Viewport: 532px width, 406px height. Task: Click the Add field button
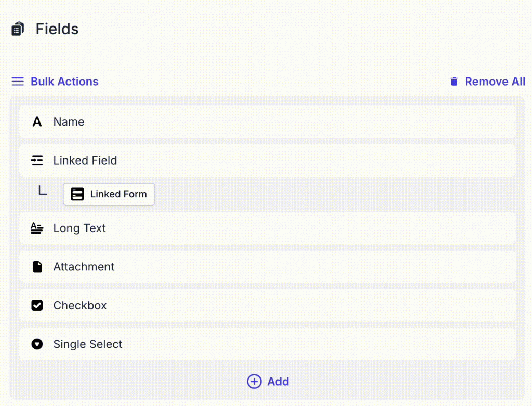[277, 382]
